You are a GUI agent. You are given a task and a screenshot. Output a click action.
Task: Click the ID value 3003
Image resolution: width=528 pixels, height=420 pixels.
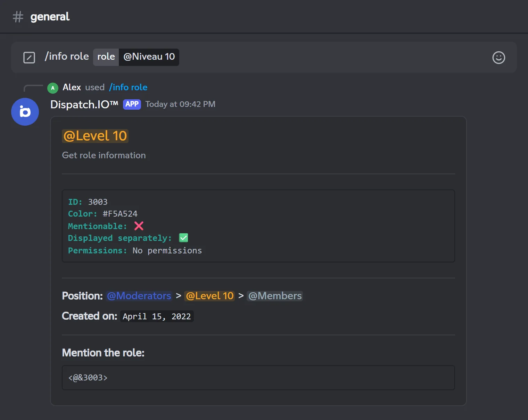pos(98,202)
